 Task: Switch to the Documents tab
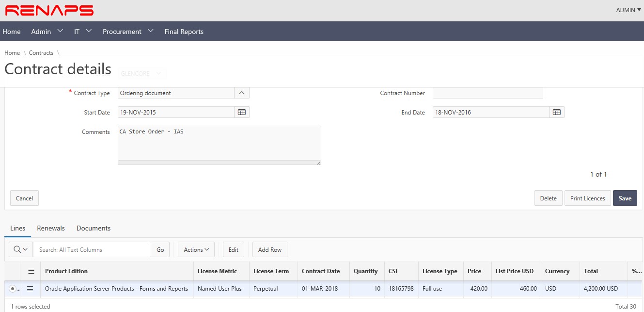pyautogui.click(x=94, y=228)
